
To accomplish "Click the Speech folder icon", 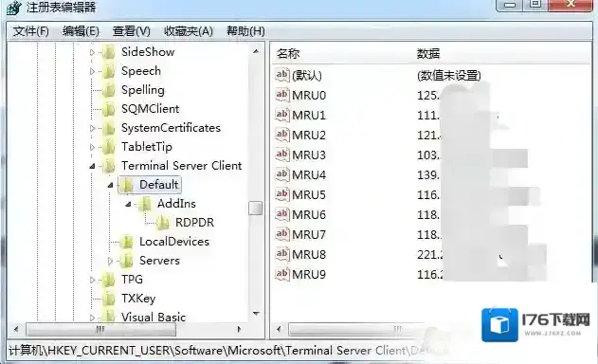I will (x=109, y=71).
